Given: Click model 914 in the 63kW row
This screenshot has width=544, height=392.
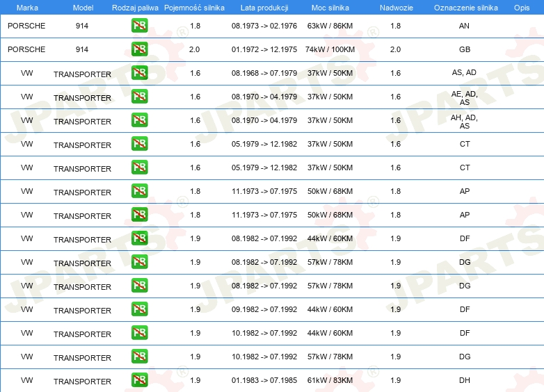Looking at the screenshot, I should 82,26.
